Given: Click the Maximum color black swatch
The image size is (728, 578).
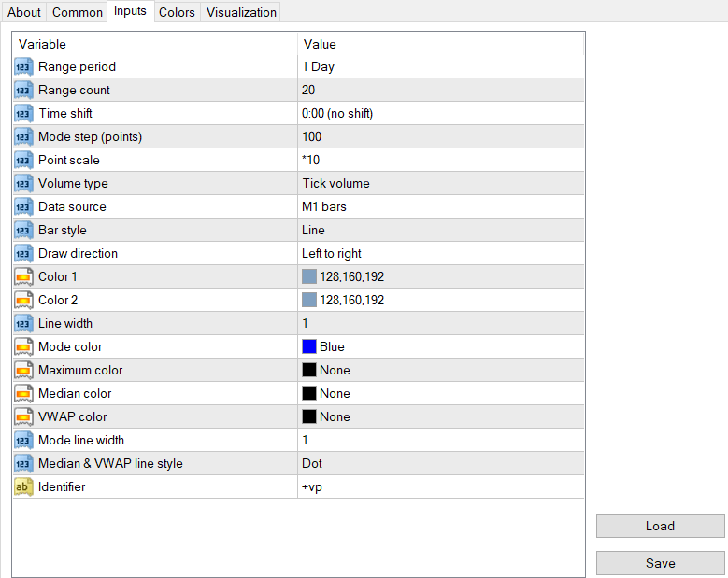Looking at the screenshot, I should 309,370.
